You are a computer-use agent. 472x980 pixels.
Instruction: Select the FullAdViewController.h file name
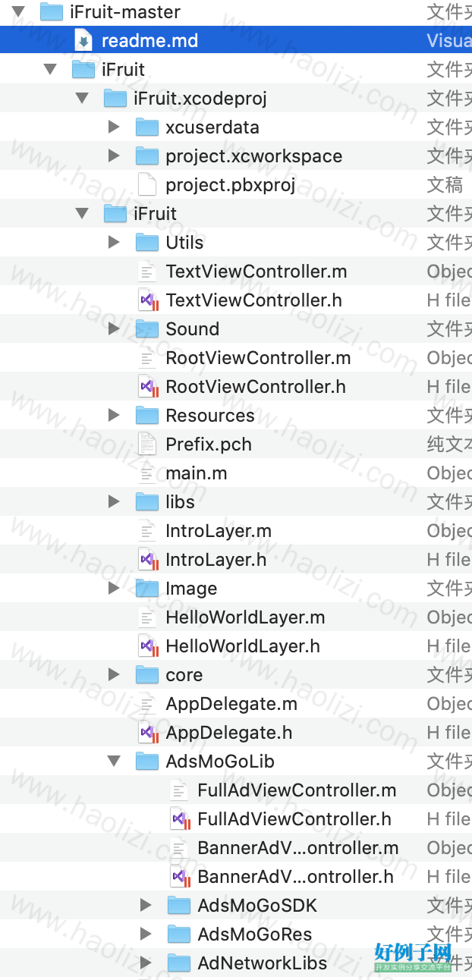[294, 819]
